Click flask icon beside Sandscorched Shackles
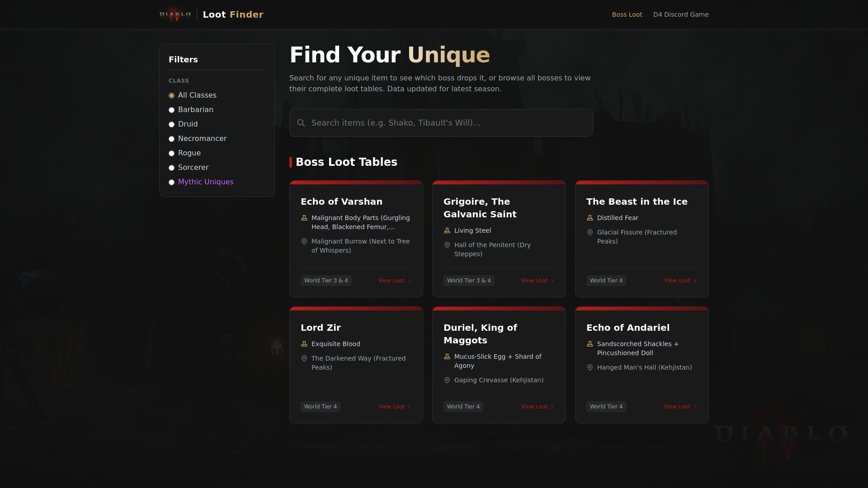Screen dimensions: 868x488 [x=590, y=344]
